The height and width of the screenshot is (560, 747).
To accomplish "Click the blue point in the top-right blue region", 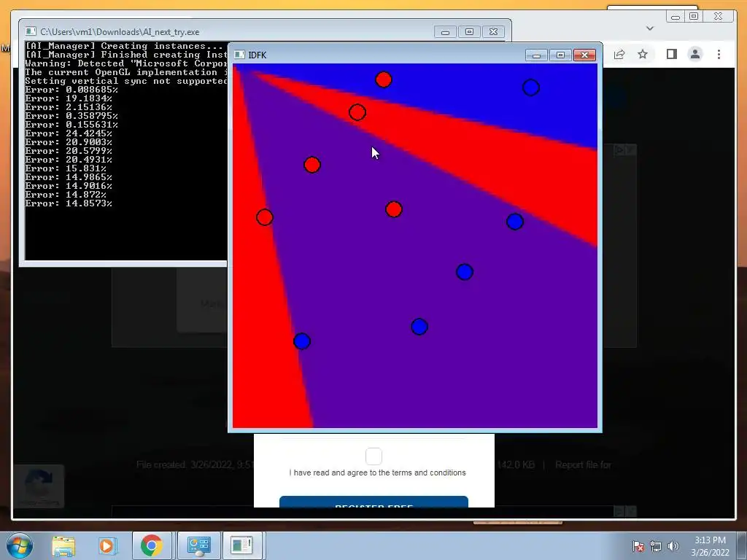I will 531,87.
